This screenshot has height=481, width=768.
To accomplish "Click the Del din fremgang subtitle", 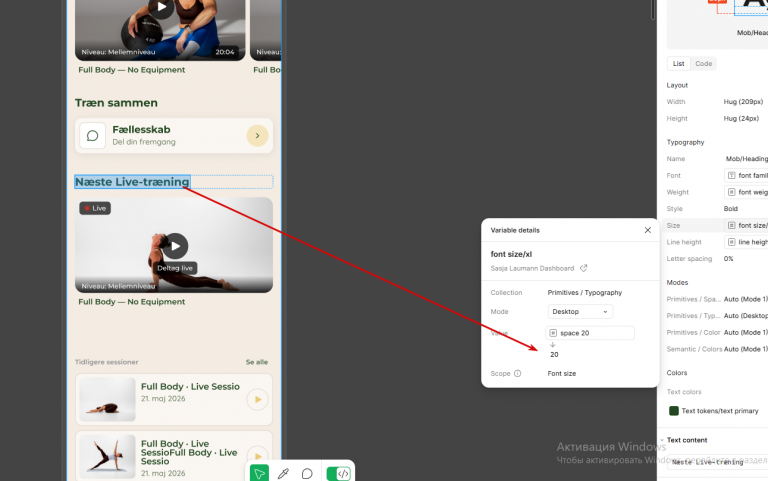I will [x=144, y=142].
